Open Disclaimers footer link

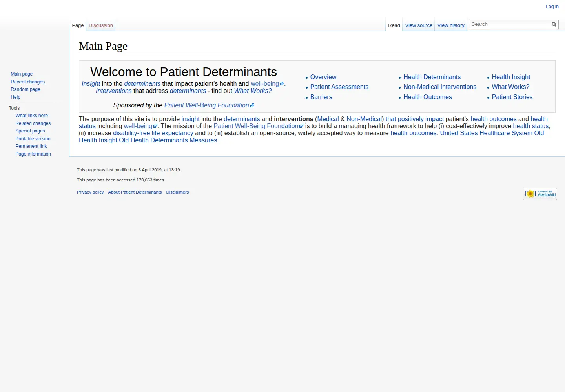[x=177, y=192]
